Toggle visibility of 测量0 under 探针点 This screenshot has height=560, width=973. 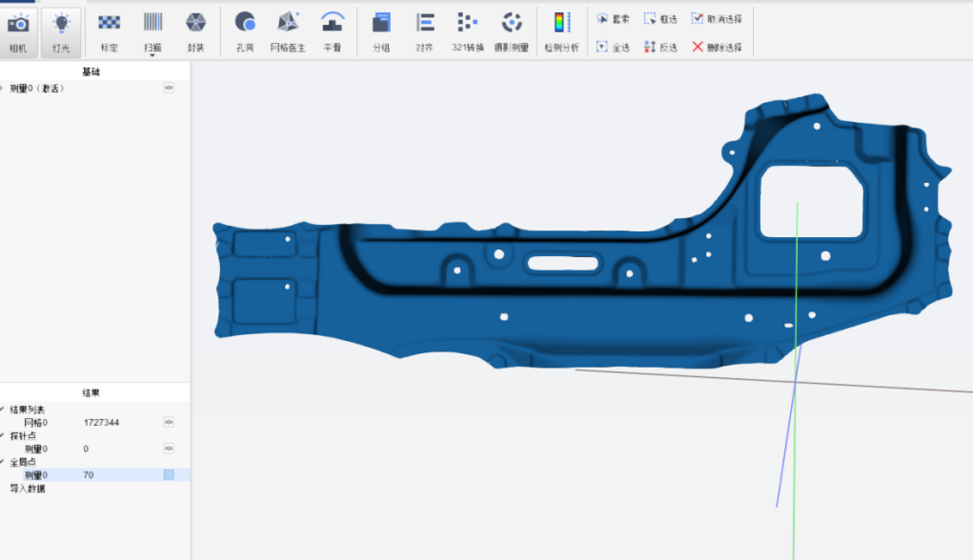(169, 448)
